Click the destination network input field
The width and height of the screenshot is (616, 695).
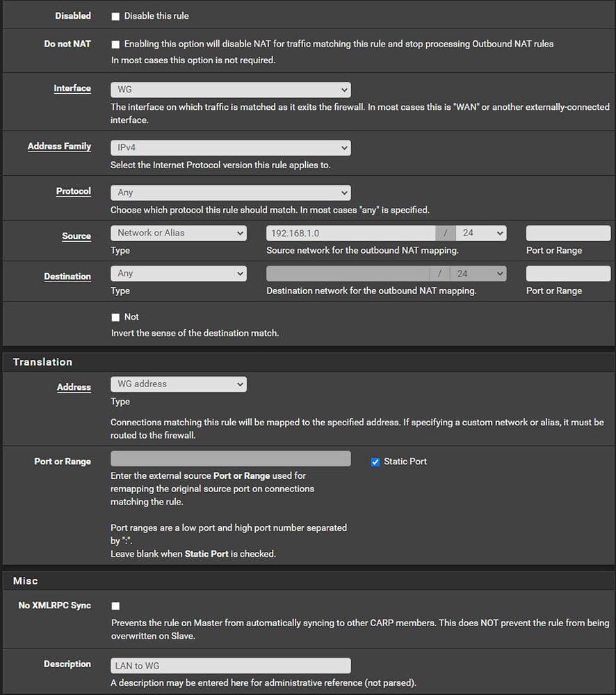(x=348, y=273)
